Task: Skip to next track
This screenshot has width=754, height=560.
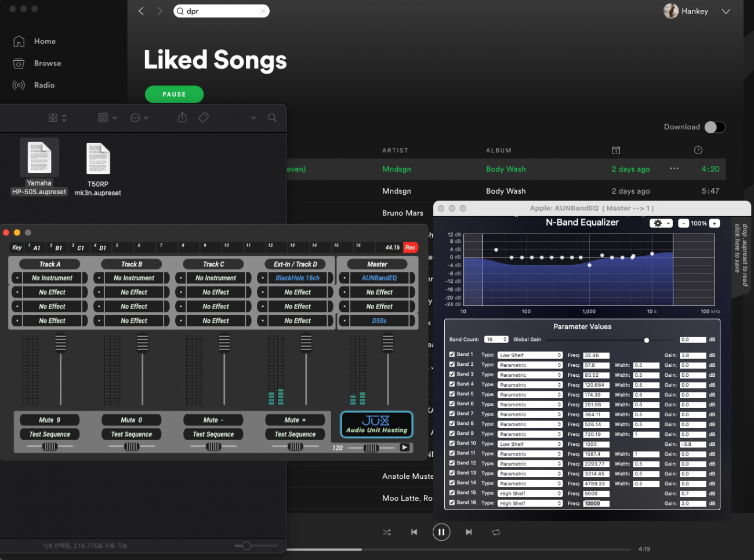Action: 469,532
